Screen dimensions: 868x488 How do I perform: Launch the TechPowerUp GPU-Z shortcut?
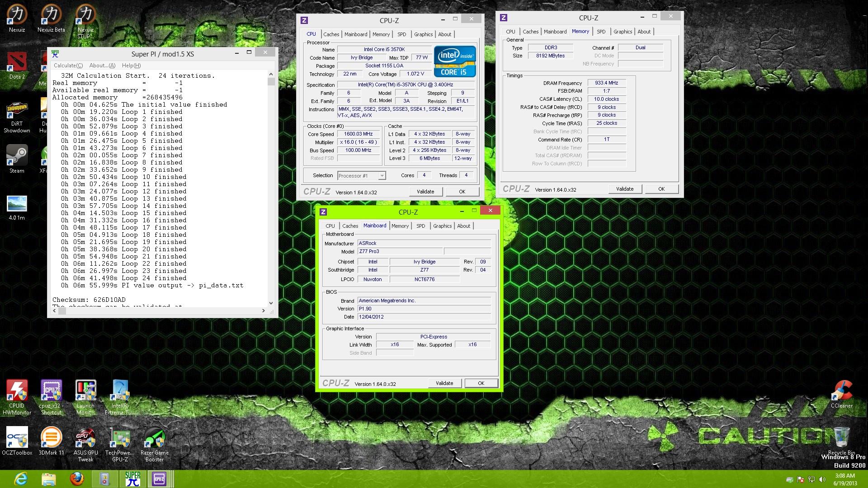point(120,445)
